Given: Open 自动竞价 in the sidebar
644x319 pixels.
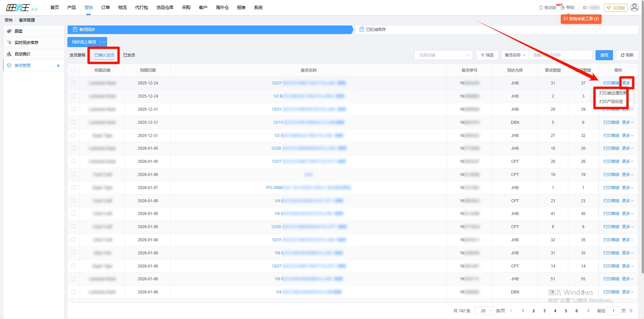Looking at the screenshot, I should click(x=22, y=54).
